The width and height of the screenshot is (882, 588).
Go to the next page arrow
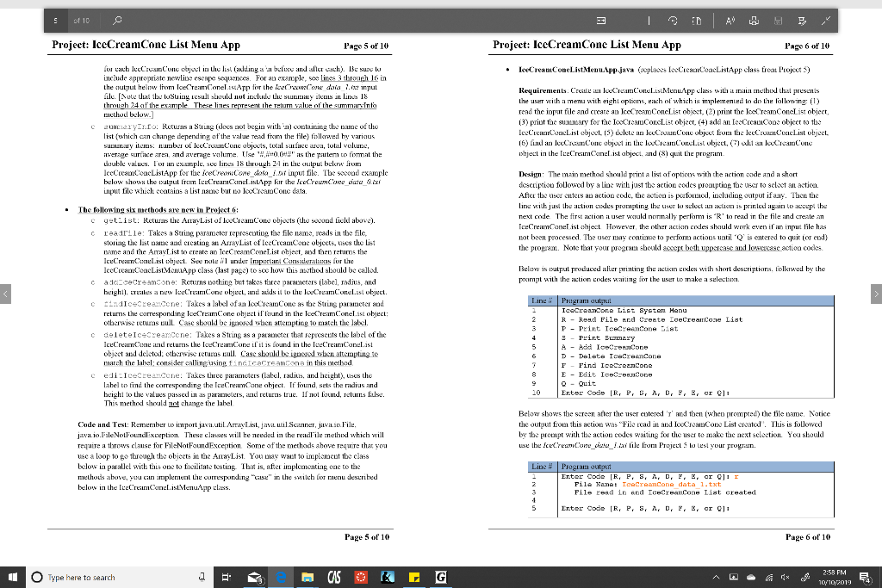[x=876, y=294]
